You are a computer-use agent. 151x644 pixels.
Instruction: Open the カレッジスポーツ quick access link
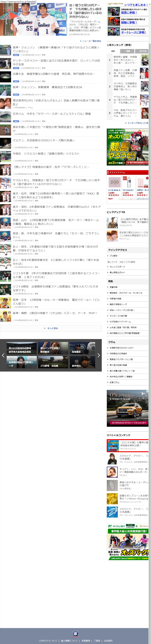(117, 267)
